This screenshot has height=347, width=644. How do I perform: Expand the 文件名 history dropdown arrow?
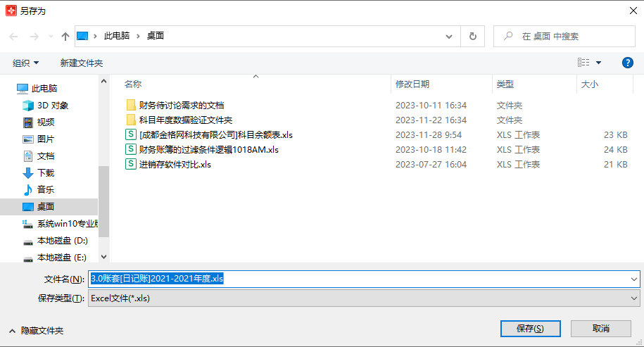tap(634, 279)
